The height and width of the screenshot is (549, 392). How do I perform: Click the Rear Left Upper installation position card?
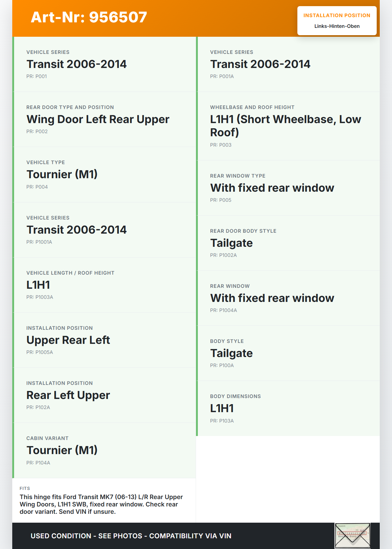[105, 395]
